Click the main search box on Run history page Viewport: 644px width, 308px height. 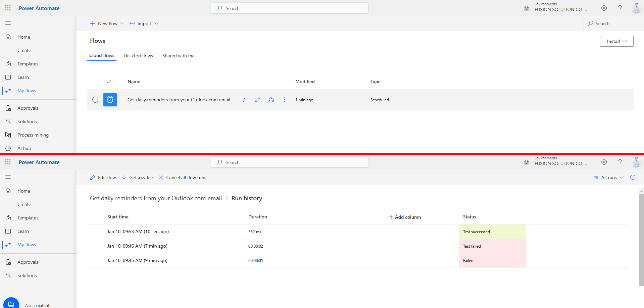tap(290, 162)
